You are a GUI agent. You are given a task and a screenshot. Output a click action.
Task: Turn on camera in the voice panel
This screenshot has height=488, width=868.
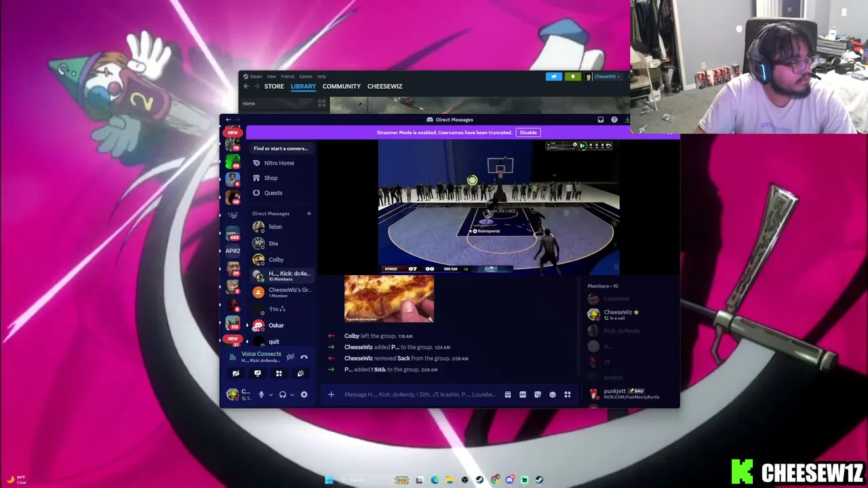(x=236, y=373)
